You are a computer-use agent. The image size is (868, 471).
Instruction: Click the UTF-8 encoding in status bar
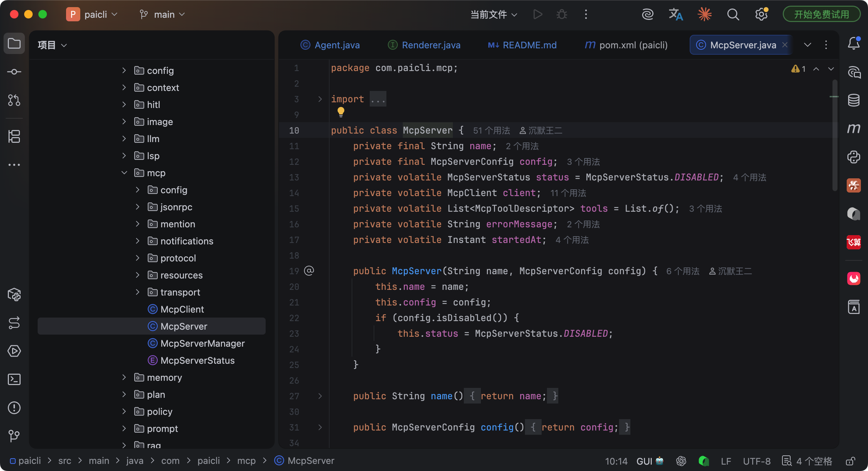click(x=757, y=461)
